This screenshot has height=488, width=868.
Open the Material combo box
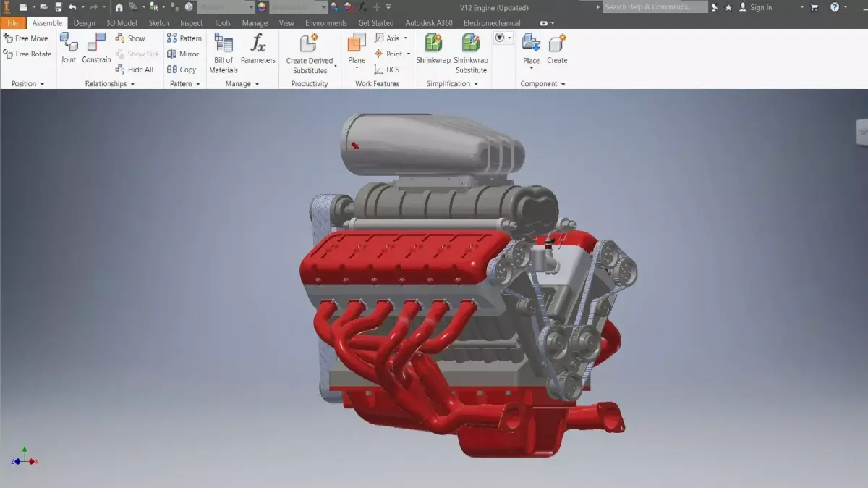point(225,7)
